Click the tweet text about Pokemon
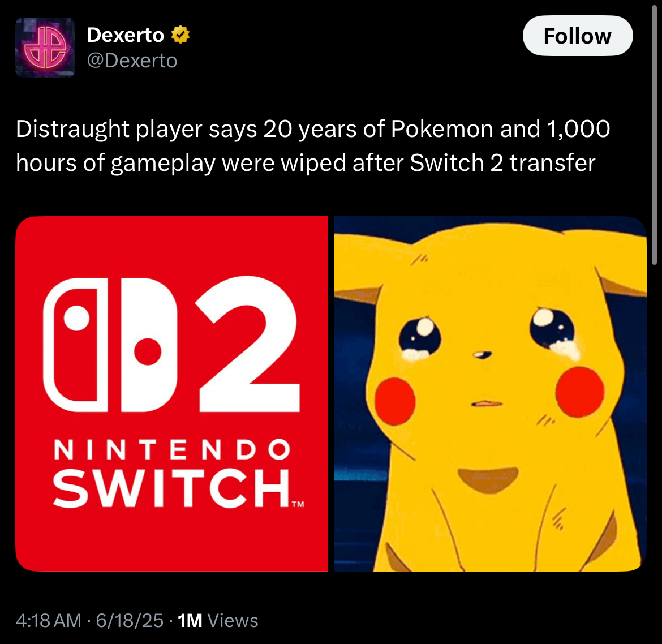 tap(313, 145)
